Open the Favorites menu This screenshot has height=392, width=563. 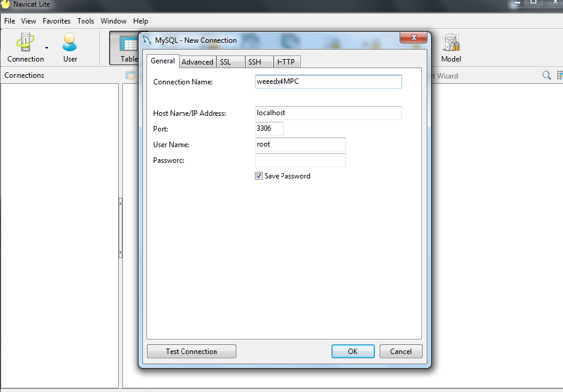pyautogui.click(x=57, y=21)
